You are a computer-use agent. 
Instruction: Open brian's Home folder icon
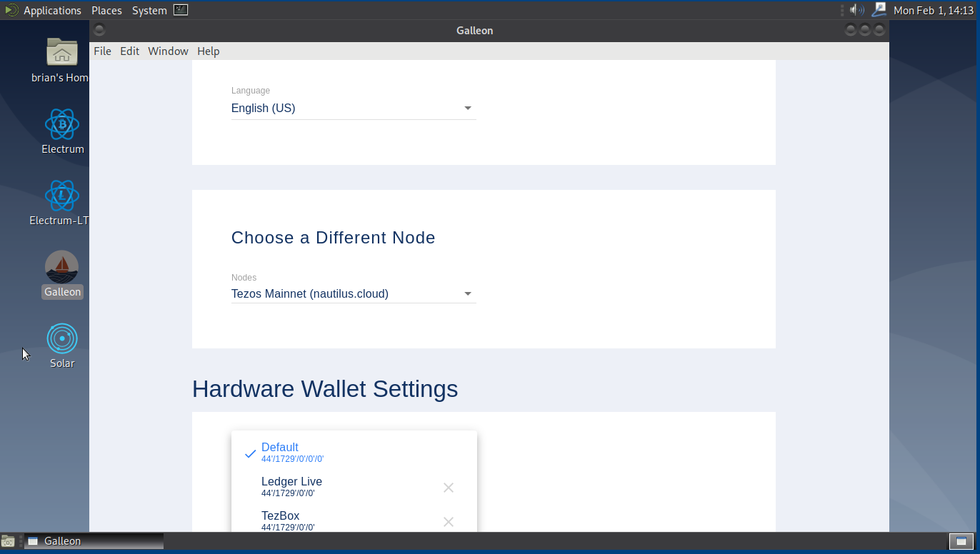62,60
